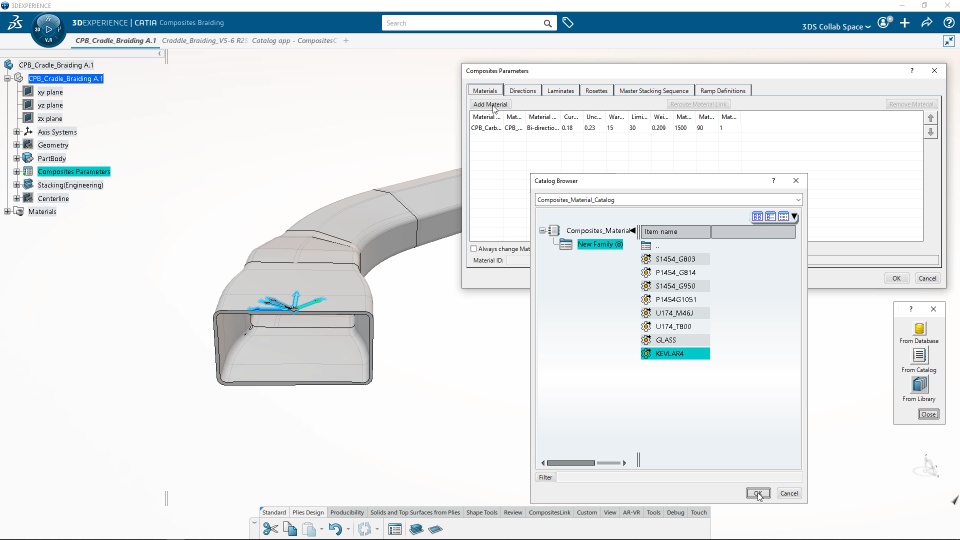Expand the Materials tree node
Viewport: 960px width, 540px height.
pyautogui.click(x=7, y=211)
